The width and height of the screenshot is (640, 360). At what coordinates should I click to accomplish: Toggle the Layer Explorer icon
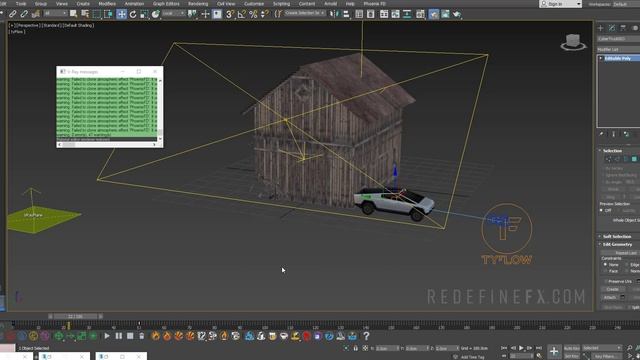point(371,14)
